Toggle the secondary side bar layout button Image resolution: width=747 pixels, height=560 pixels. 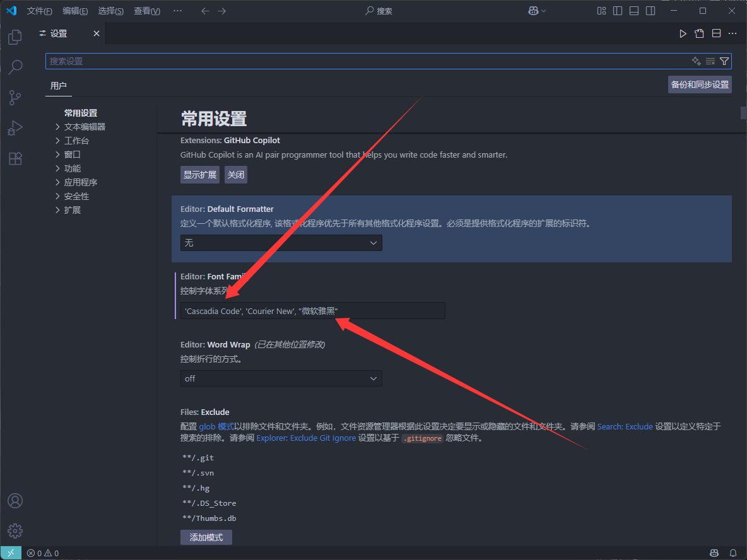(650, 11)
